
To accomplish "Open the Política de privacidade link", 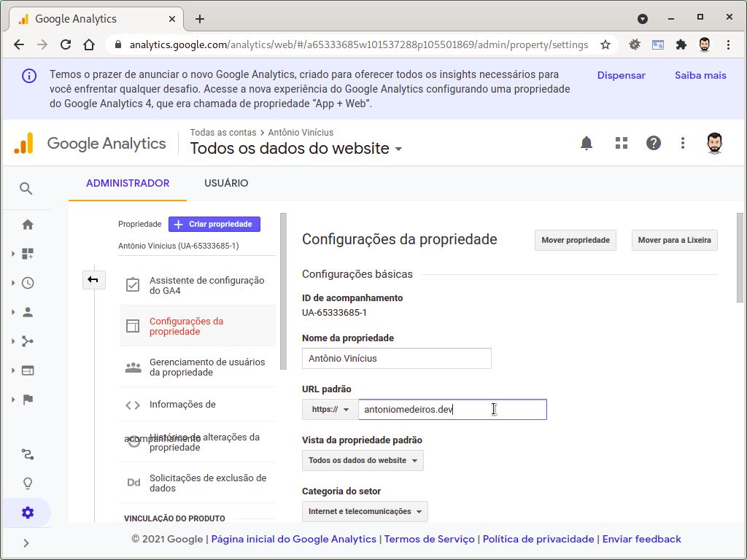I will click(x=538, y=539).
